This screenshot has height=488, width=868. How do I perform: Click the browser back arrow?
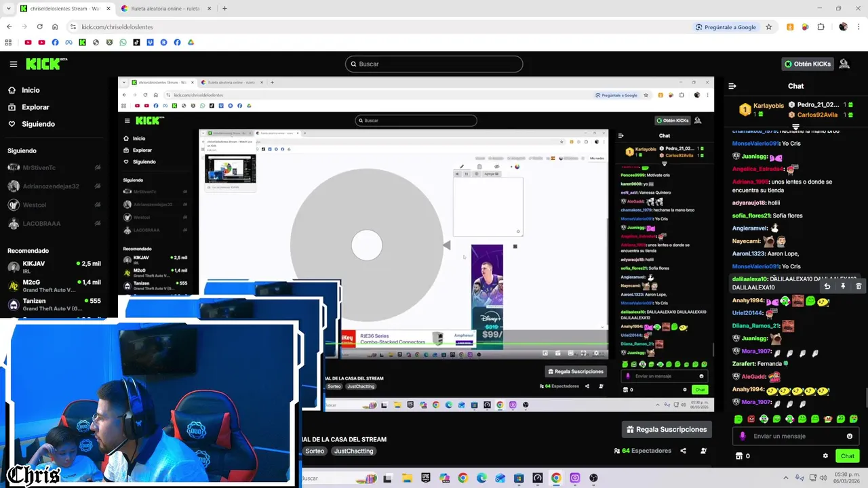point(9,27)
